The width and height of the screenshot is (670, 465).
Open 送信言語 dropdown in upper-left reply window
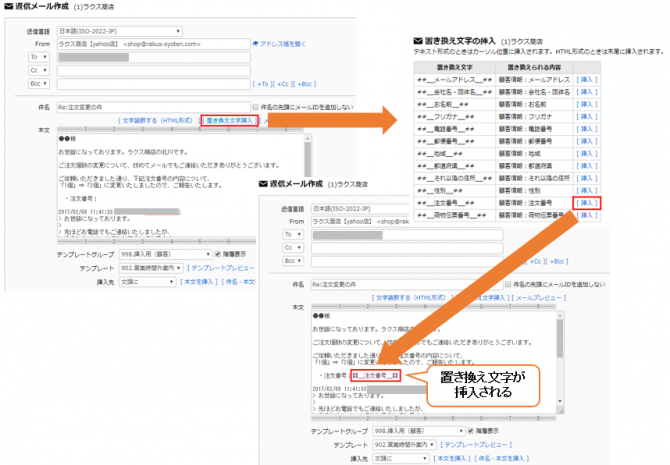(120, 31)
